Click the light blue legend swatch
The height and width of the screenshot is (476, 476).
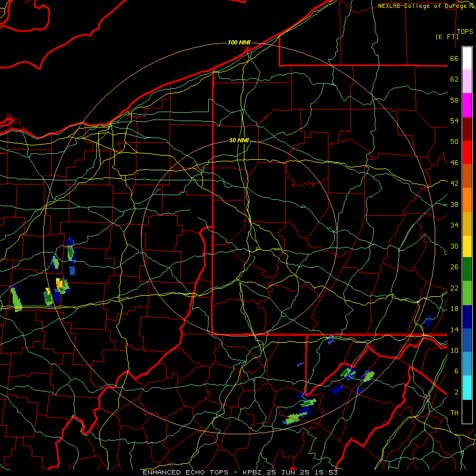(467, 364)
